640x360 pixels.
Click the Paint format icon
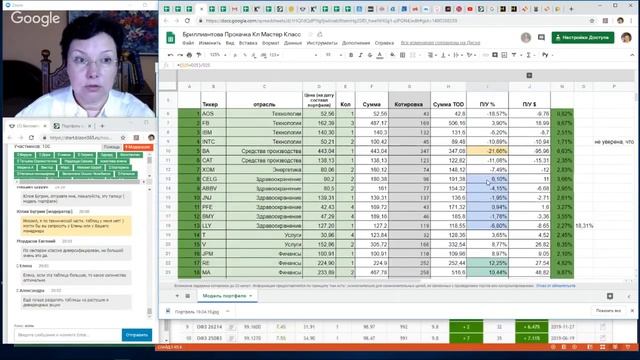point(199,55)
